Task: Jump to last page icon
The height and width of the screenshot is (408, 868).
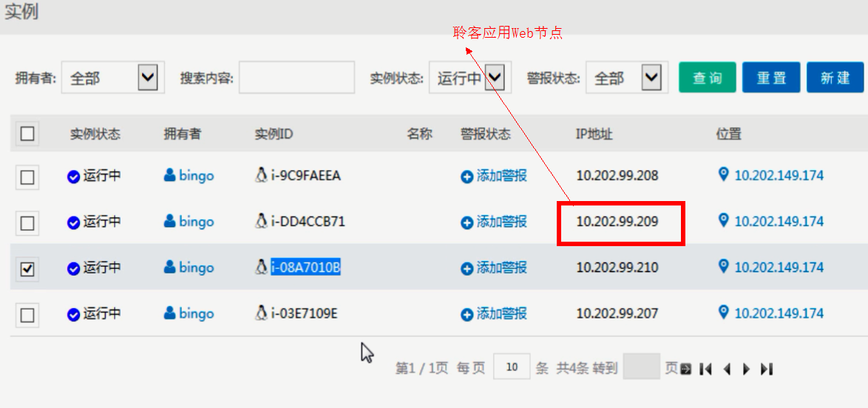Action: [x=767, y=369]
